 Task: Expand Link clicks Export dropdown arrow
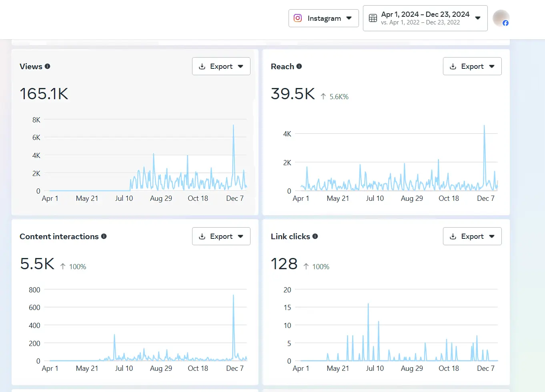(492, 236)
